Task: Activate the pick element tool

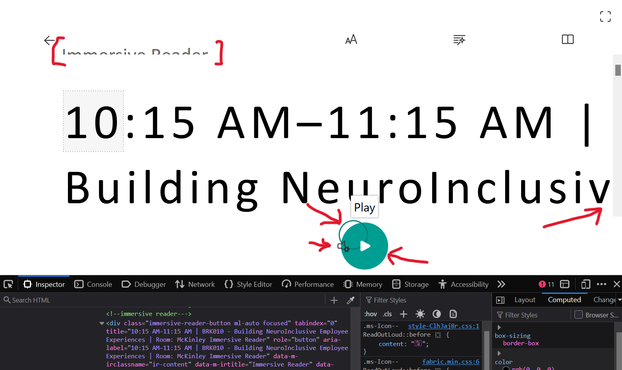Action: (8, 284)
